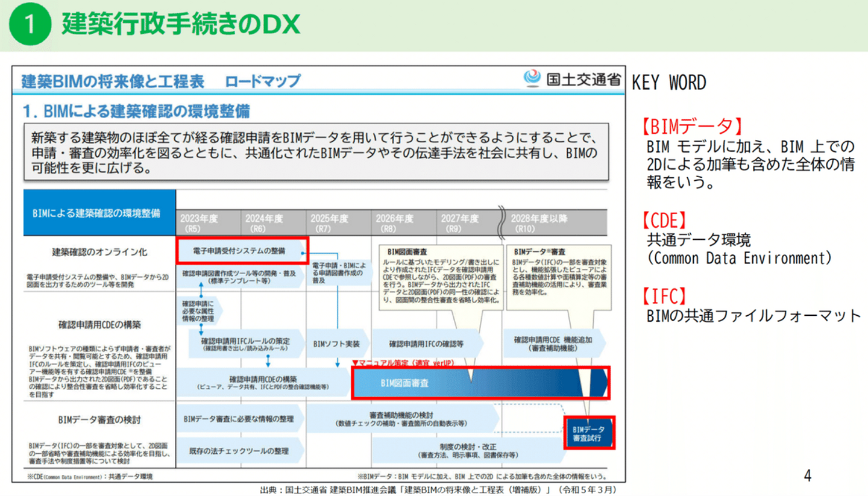This screenshot has width=868, height=496.
Task: Click the left-column row label 確認申請用CDEの構築
Action: click(x=99, y=325)
